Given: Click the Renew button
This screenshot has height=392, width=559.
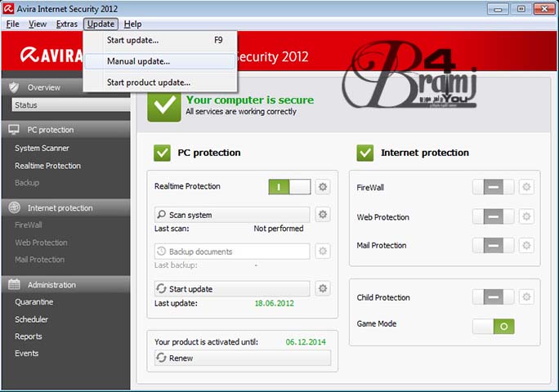Looking at the screenshot, I should [243, 358].
